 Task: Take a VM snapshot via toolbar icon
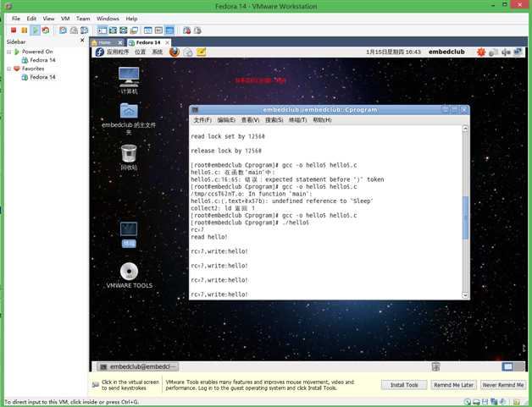tap(63, 30)
